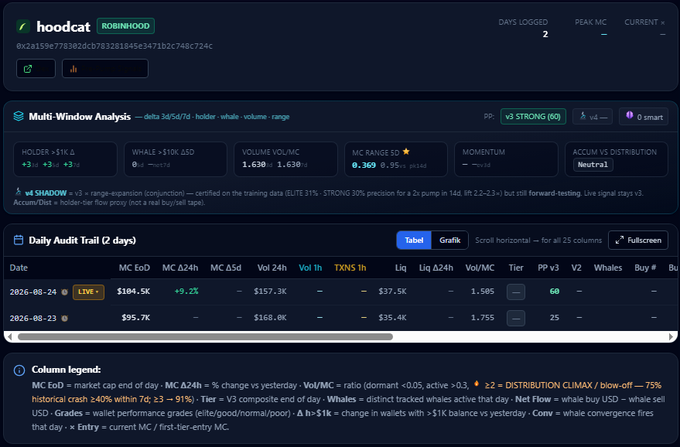
Task: Click the 0 smart badge
Action: pyautogui.click(x=644, y=117)
